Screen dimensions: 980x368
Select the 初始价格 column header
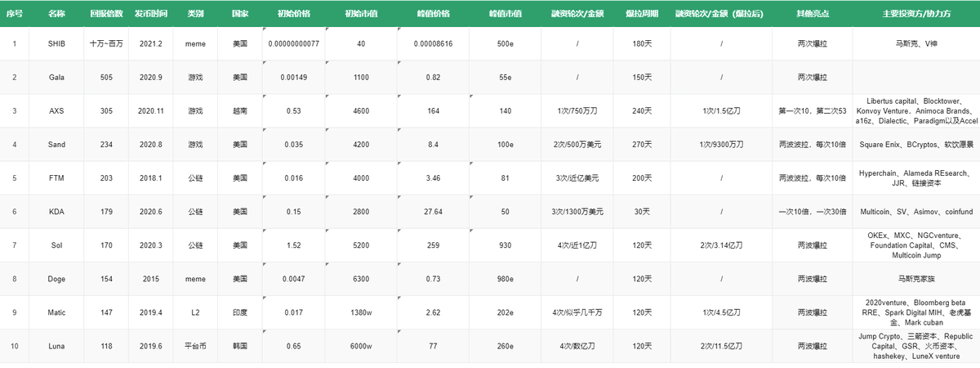pyautogui.click(x=294, y=14)
